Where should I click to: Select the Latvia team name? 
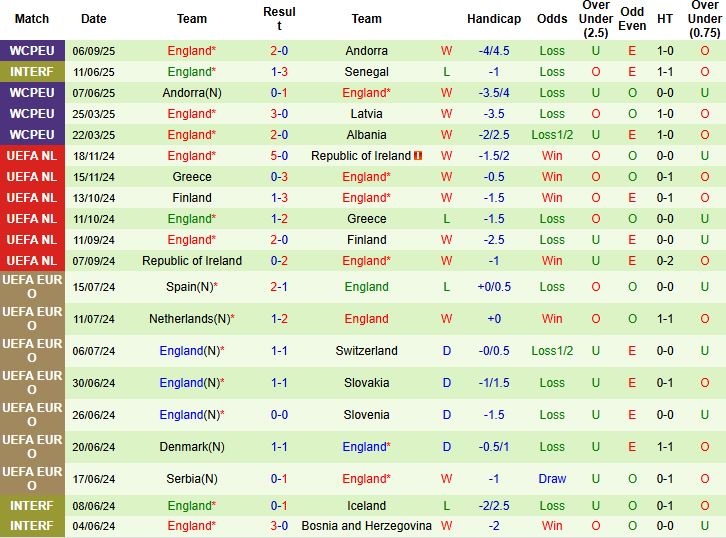[366, 114]
